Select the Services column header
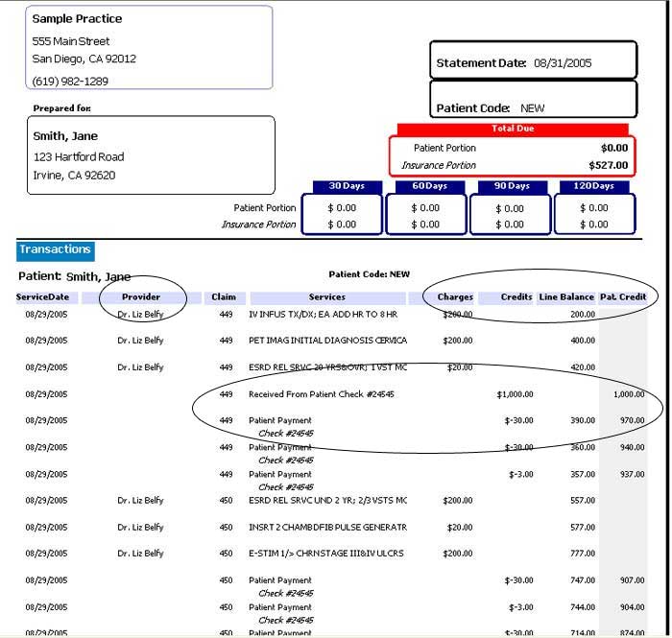The width and height of the screenshot is (672, 638). tap(327, 297)
